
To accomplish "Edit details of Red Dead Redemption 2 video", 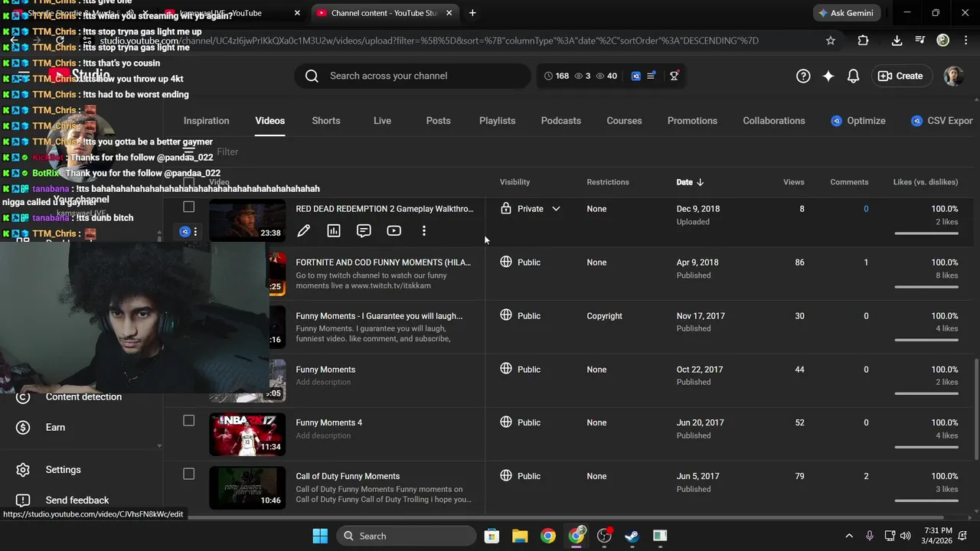I will tap(303, 230).
